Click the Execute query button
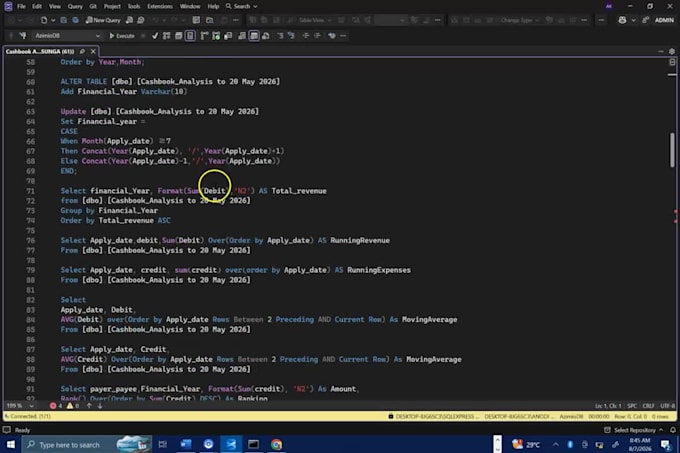The width and height of the screenshot is (680, 453). click(122, 36)
